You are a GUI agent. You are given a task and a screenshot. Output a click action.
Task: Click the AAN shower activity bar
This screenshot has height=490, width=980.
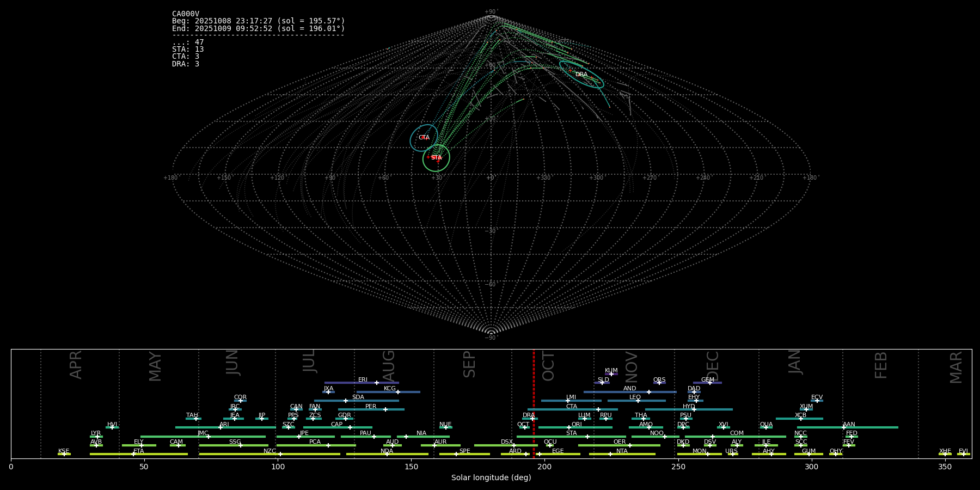(x=871, y=427)
